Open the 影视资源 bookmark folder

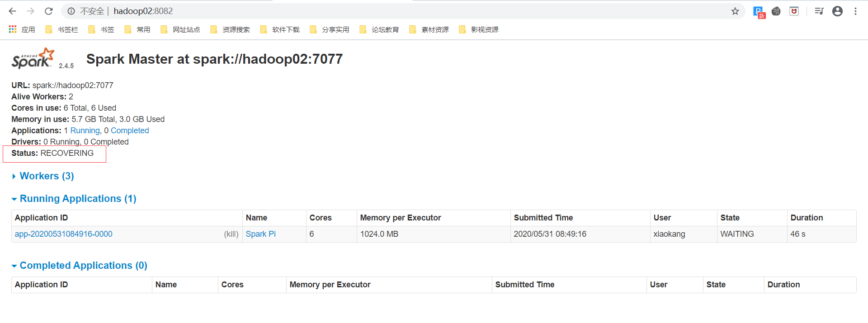(x=479, y=29)
